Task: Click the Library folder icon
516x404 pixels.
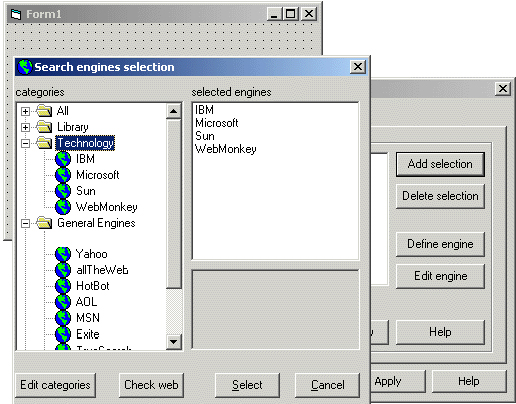Action: click(44, 127)
